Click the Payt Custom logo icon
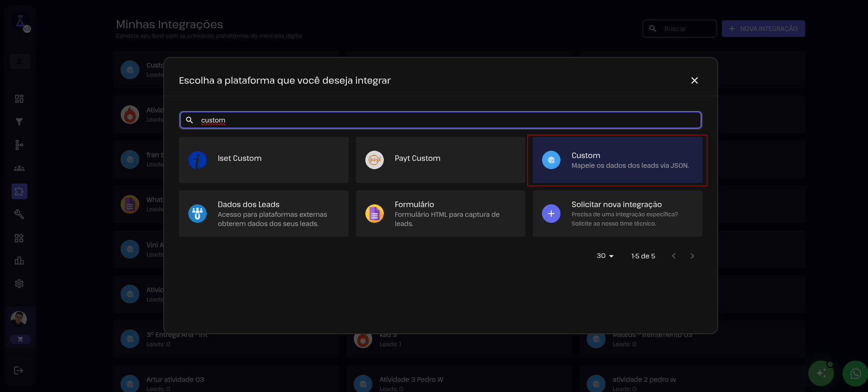 (374, 160)
